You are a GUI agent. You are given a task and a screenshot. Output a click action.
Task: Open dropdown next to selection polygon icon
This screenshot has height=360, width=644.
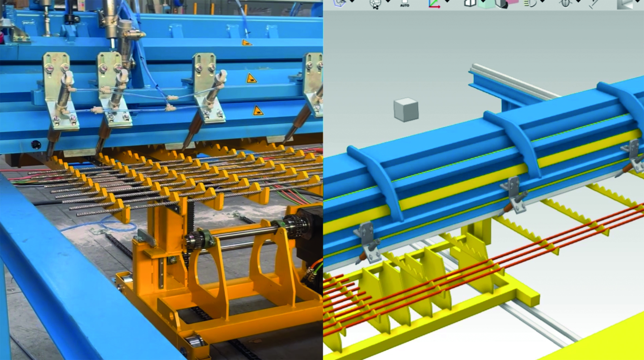[352, 2]
